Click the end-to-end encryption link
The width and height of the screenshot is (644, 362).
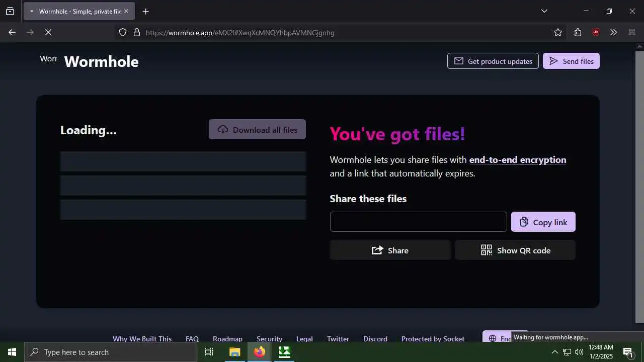(x=518, y=160)
